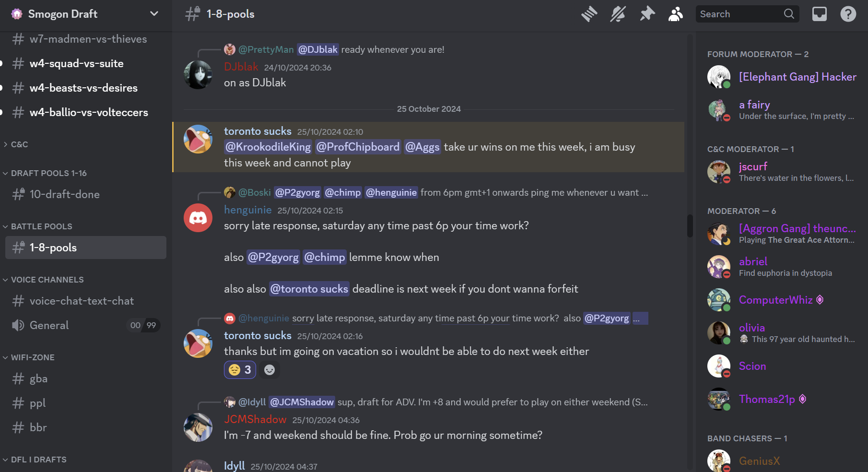Toggle the member list icon
This screenshot has width=868, height=472.
[676, 14]
